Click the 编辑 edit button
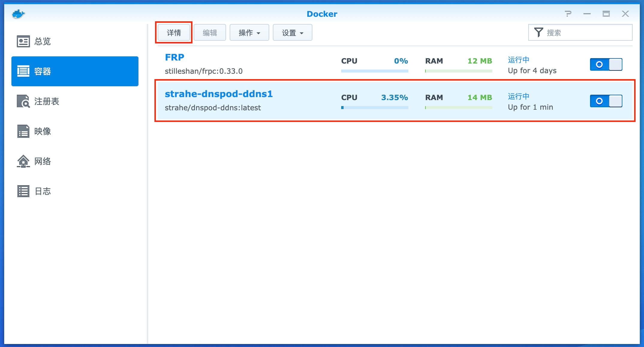644x347 pixels. point(210,32)
